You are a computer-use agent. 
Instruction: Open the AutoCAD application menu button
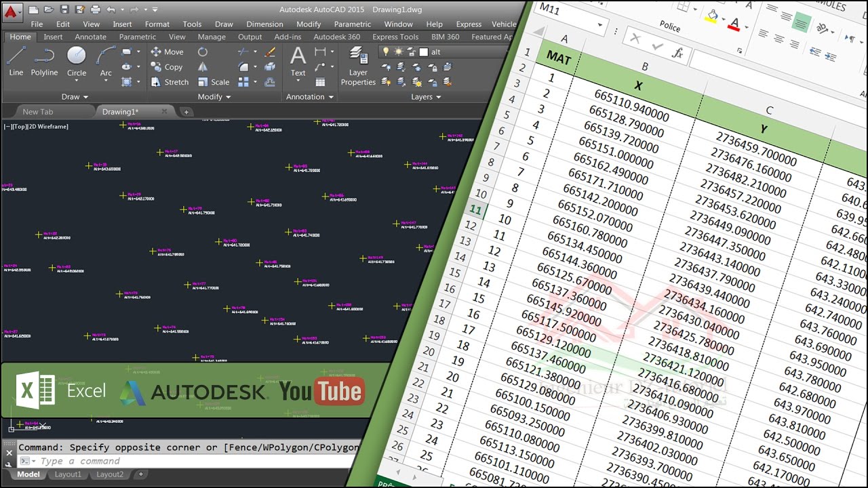coord(12,12)
